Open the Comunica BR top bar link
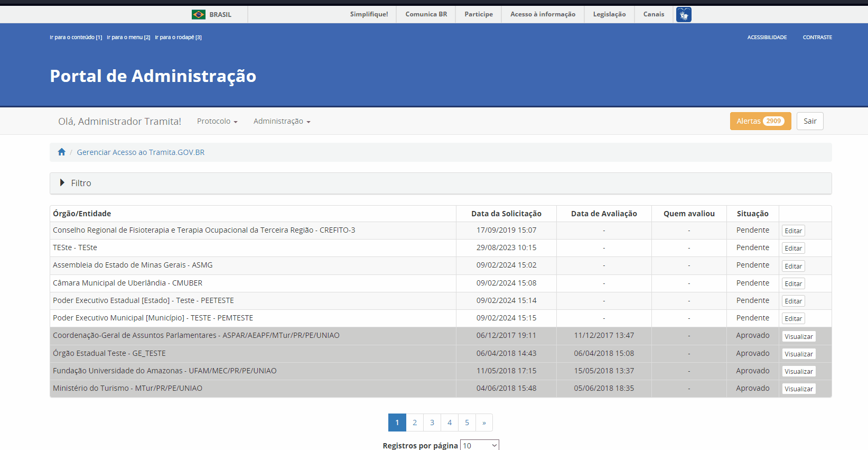The height and width of the screenshot is (450, 868). 426,14
